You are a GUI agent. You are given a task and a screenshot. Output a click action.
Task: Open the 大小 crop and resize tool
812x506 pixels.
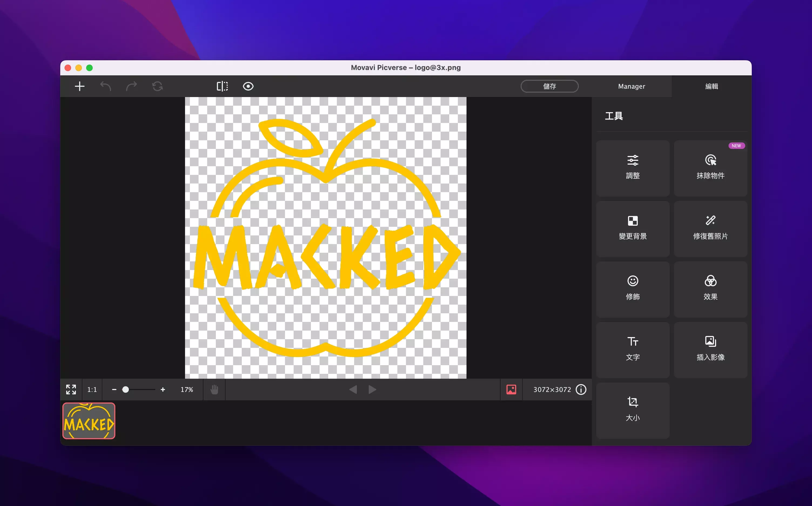coord(632,410)
